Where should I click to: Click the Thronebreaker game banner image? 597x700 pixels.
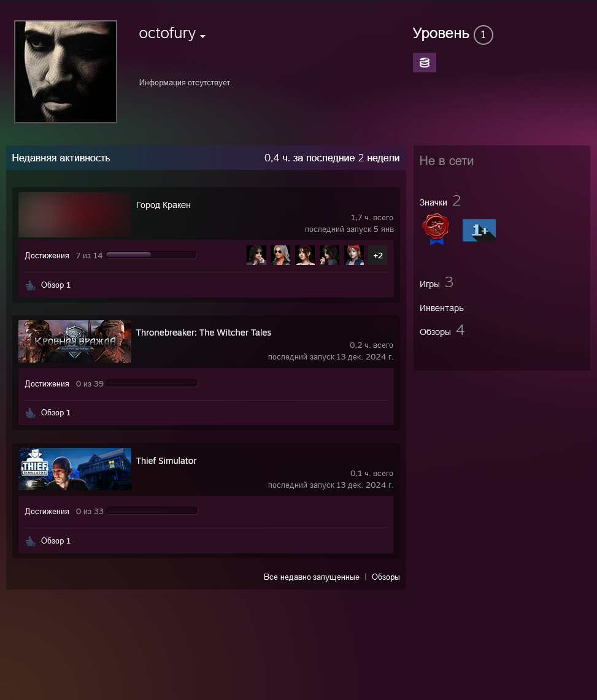pos(75,342)
